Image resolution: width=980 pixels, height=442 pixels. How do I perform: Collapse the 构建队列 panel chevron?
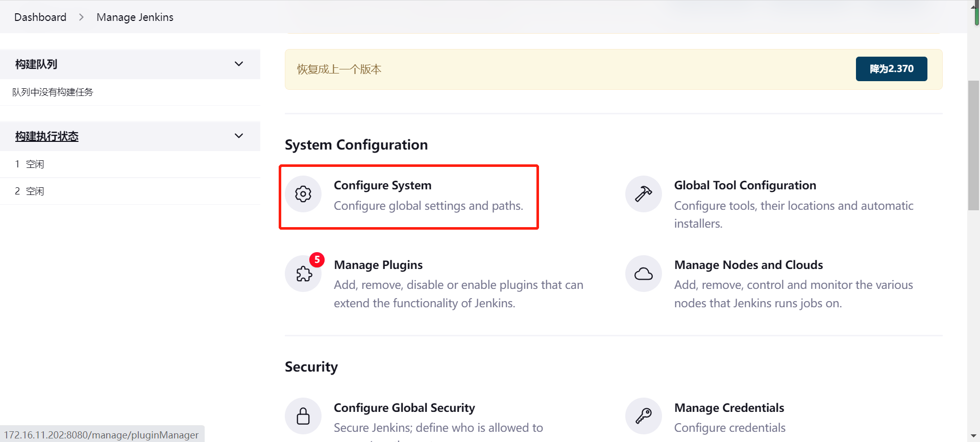pyautogui.click(x=238, y=64)
